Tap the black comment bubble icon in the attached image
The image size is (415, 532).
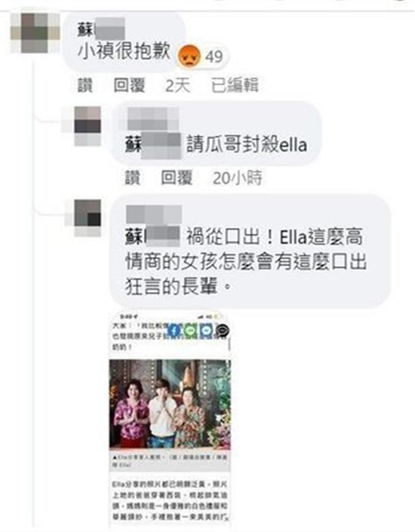click(223, 330)
